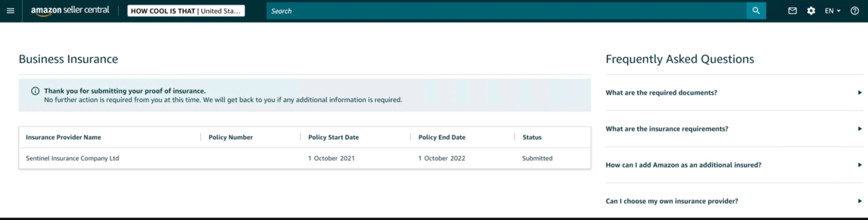Click the Insurance Provider Name column header
Image resolution: width=868 pixels, height=220 pixels.
coord(63,137)
